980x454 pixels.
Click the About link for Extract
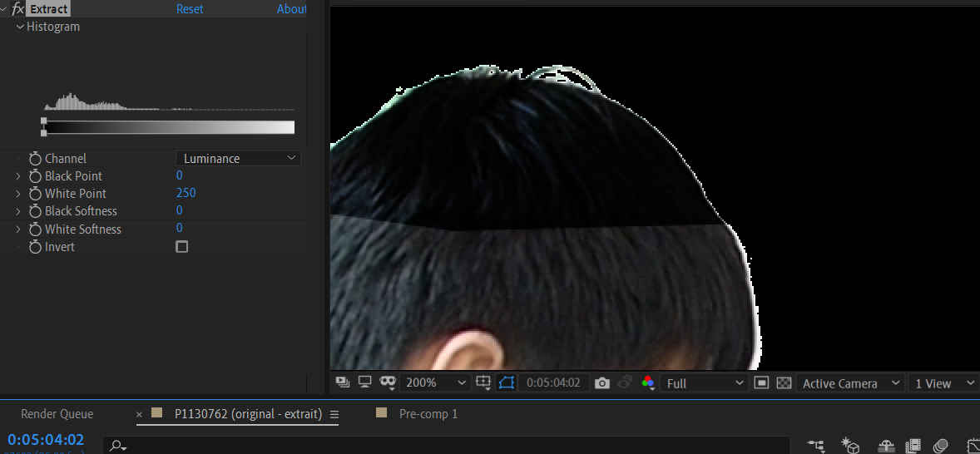291,9
